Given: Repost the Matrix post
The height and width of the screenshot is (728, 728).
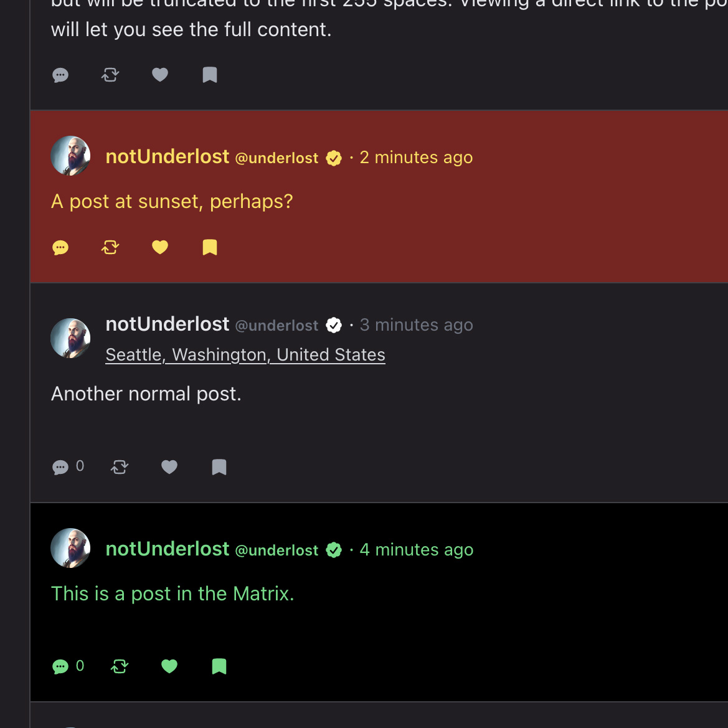Looking at the screenshot, I should click(x=120, y=667).
